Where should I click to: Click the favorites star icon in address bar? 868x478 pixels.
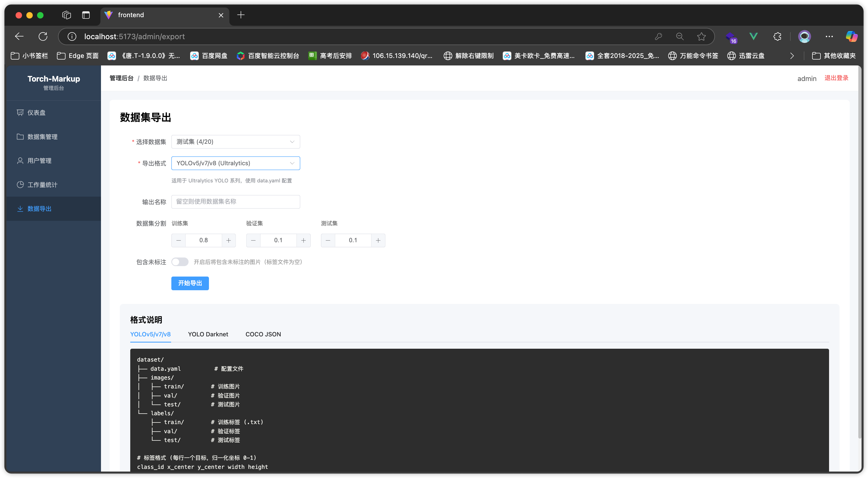click(701, 36)
